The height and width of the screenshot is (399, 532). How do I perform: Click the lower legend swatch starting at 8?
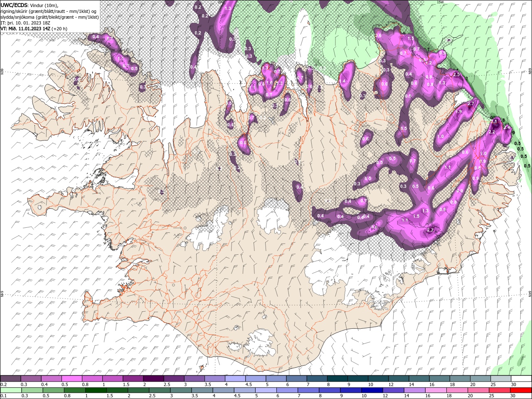(x=329, y=390)
